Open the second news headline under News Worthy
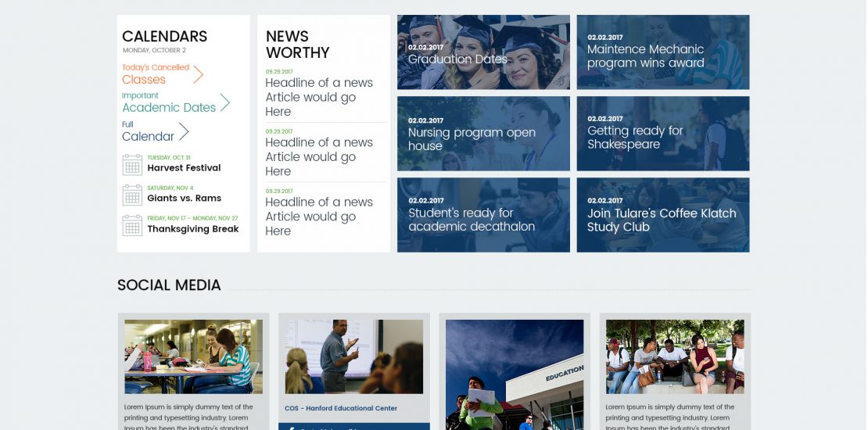 point(319,156)
